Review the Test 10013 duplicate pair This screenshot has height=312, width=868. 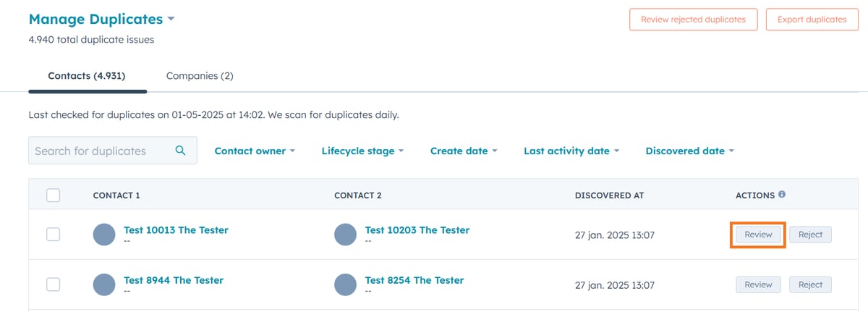tap(759, 235)
